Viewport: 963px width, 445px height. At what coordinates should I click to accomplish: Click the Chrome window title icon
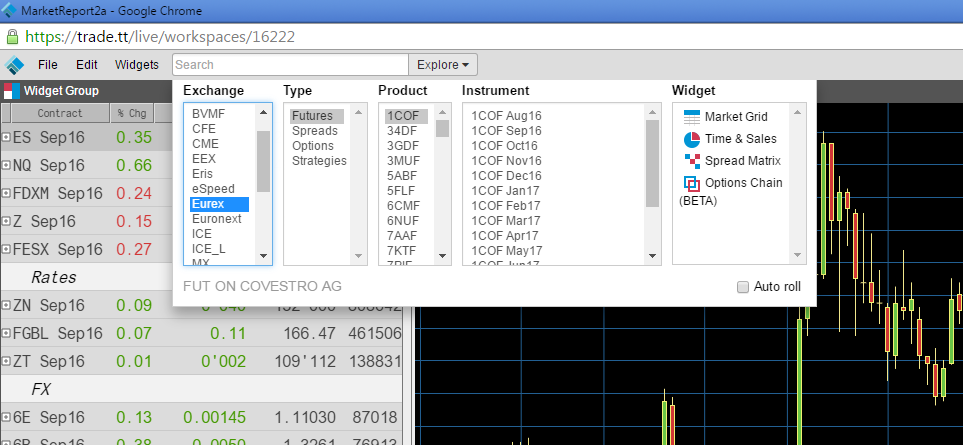click(9, 10)
